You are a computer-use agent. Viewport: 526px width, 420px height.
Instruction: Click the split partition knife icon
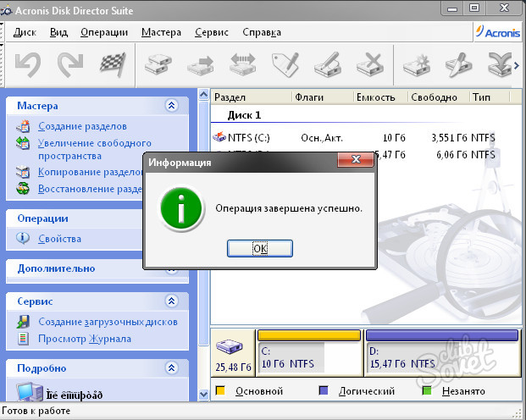click(458, 65)
